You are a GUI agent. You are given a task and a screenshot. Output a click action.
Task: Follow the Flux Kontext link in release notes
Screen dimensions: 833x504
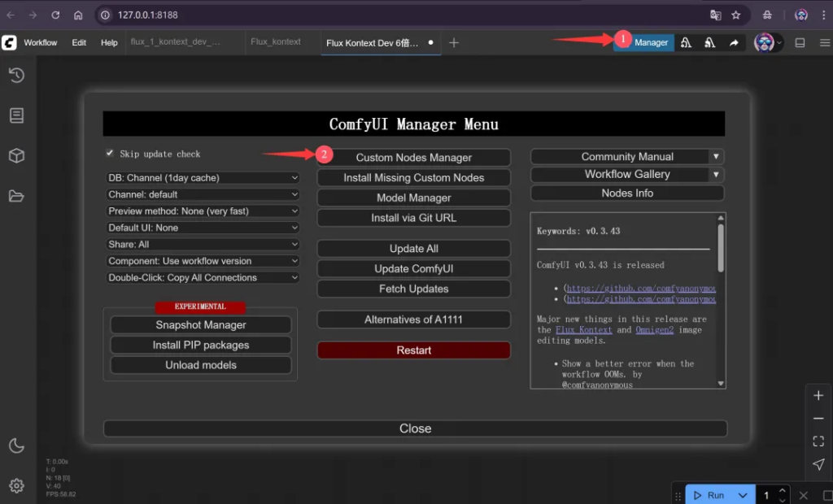(x=584, y=330)
